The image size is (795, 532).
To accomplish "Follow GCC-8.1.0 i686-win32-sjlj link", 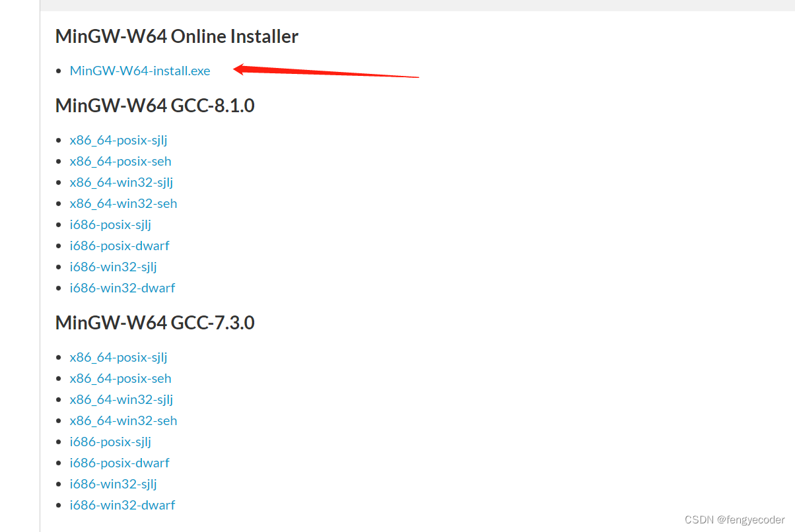I will tap(114, 267).
